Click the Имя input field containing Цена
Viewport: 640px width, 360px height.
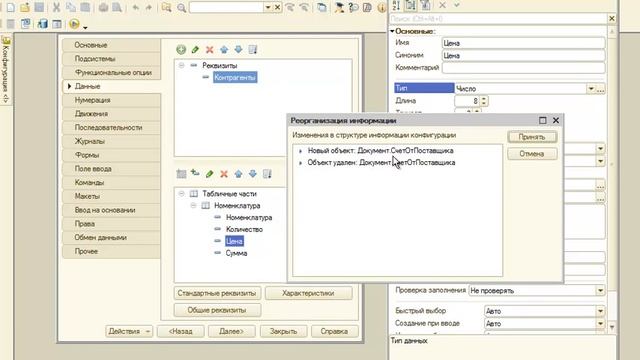click(x=523, y=43)
